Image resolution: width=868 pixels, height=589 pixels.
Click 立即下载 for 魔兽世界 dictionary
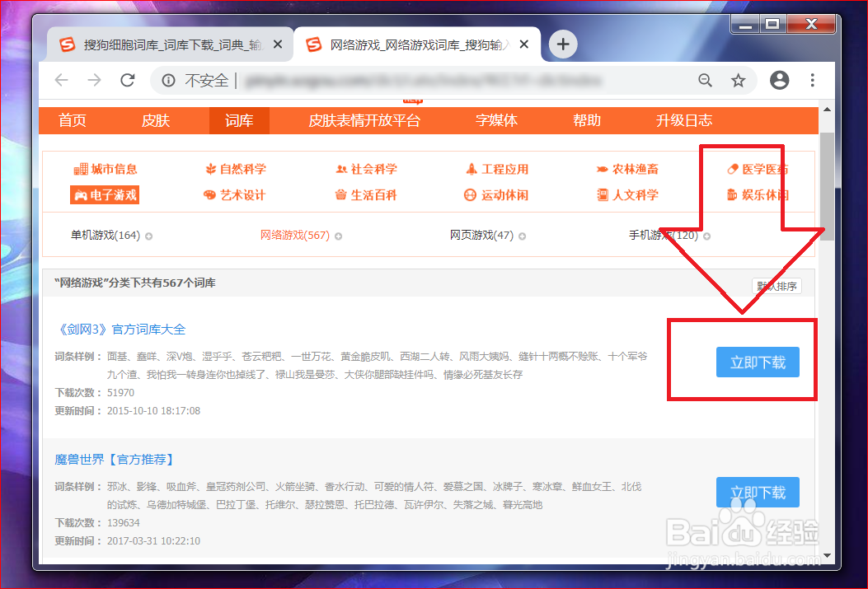point(758,493)
